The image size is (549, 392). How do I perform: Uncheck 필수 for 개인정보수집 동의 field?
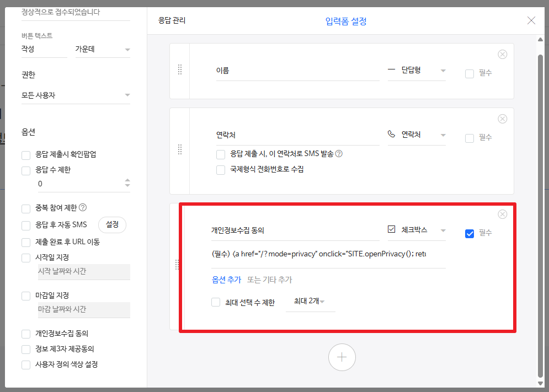469,233
